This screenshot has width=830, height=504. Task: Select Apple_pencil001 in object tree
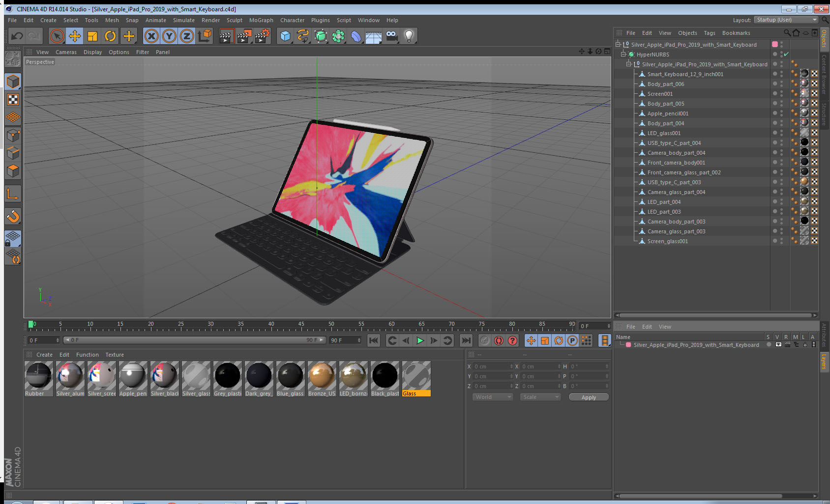pyautogui.click(x=668, y=113)
